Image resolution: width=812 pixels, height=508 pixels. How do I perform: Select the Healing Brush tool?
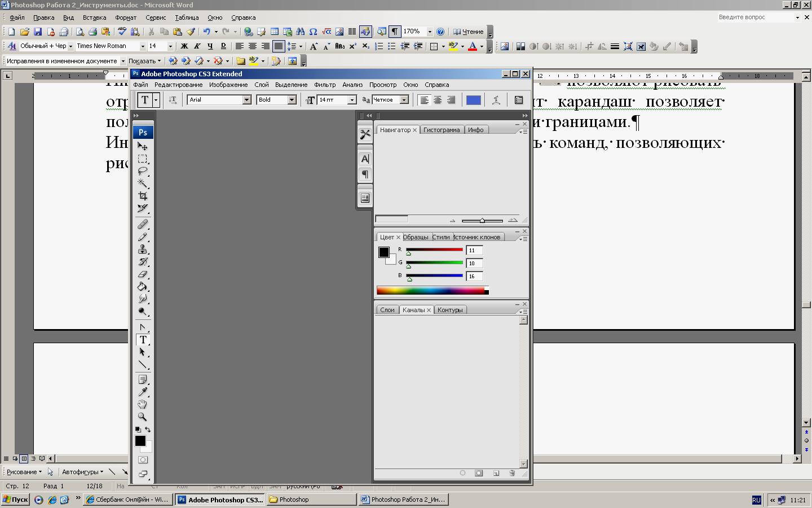pos(143,225)
